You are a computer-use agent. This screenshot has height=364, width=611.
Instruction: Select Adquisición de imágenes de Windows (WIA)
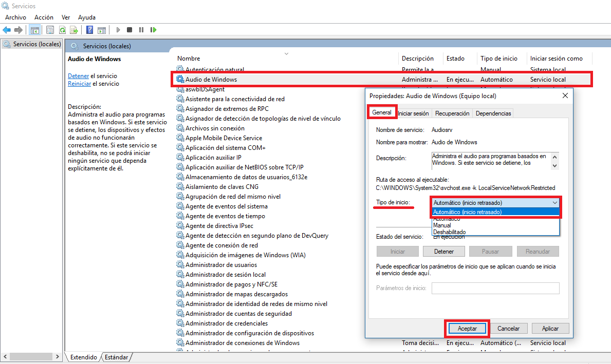coord(246,255)
